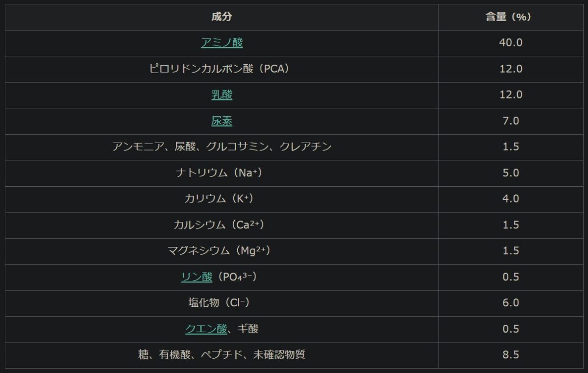
Task: Select the 7.0 value for 尿素
Action: pyautogui.click(x=511, y=121)
